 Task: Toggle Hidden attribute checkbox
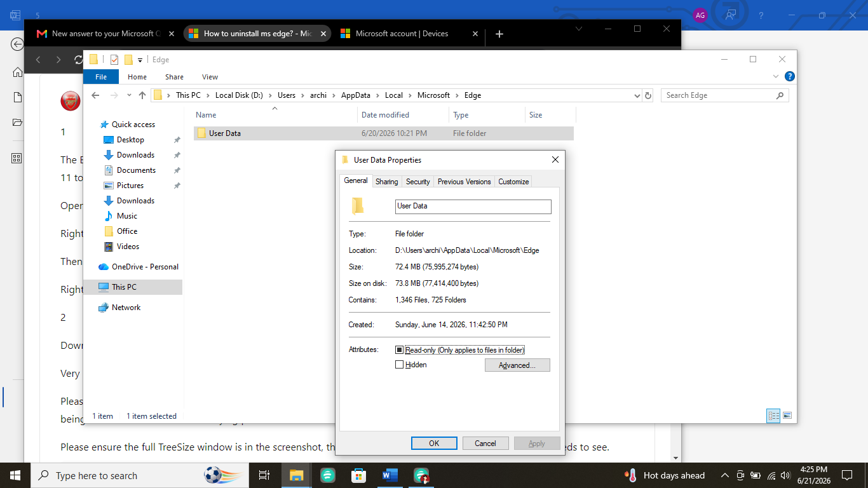(x=399, y=365)
